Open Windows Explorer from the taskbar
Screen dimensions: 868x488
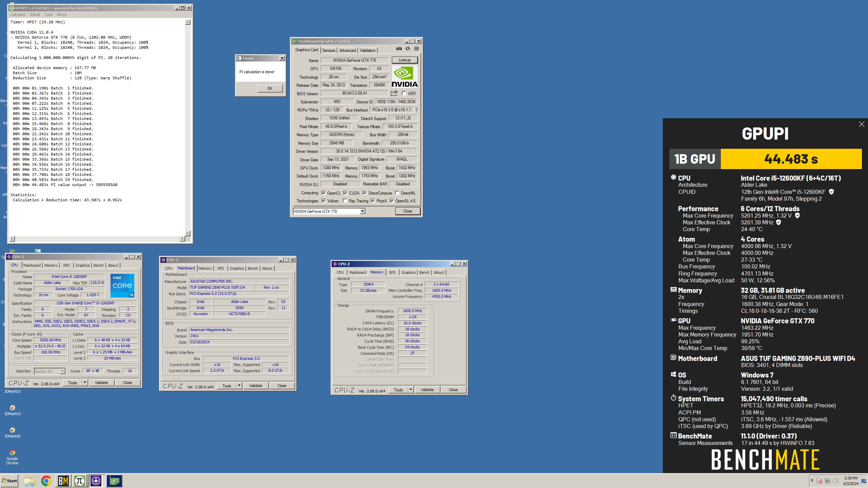point(29,481)
